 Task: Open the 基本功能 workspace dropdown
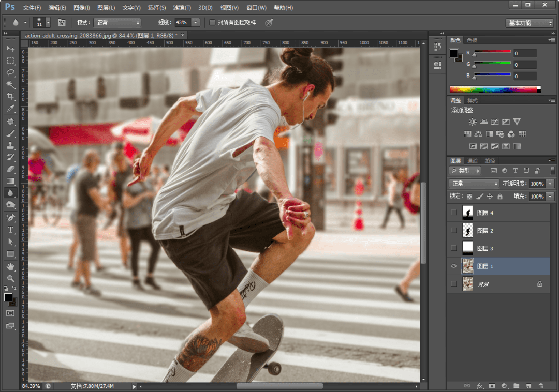[x=529, y=23]
